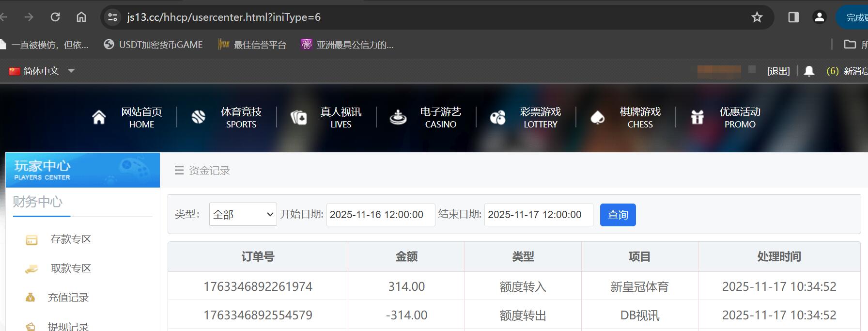Click the house icon beside HOME
This screenshot has height=331, width=868.
[x=99, y=117]
